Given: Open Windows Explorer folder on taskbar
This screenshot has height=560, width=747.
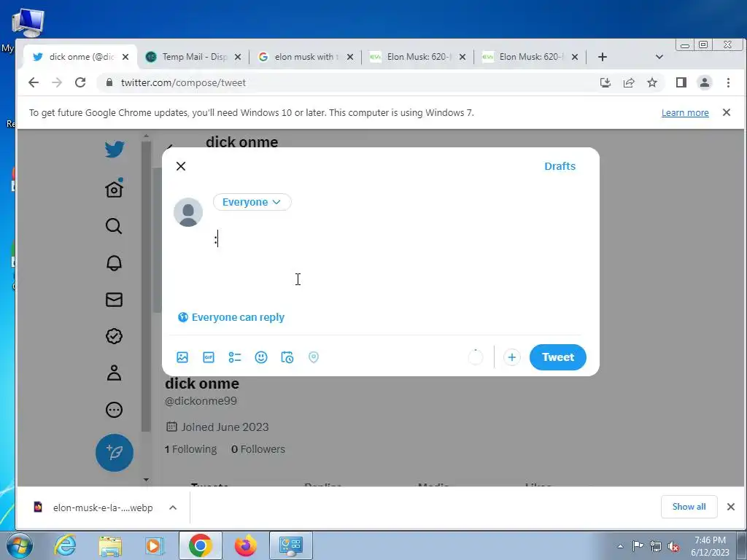Looking at the screenshot, I should pos(110,545).
